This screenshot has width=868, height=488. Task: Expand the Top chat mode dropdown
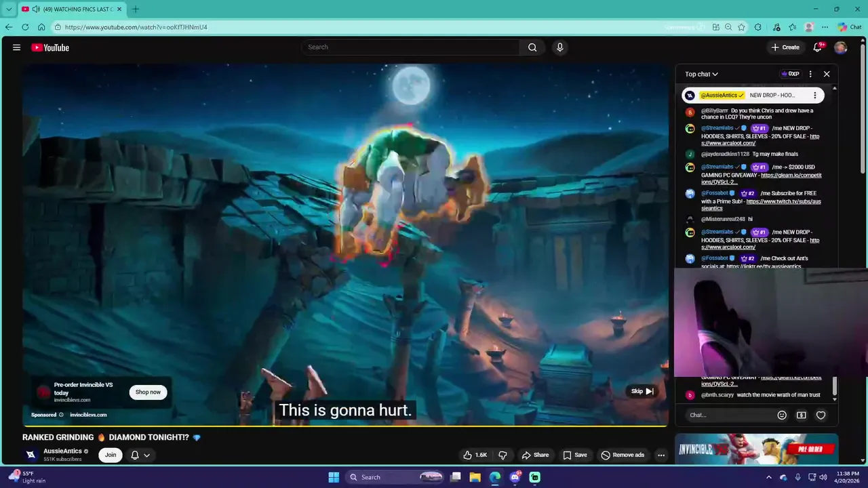coord(701,74)
